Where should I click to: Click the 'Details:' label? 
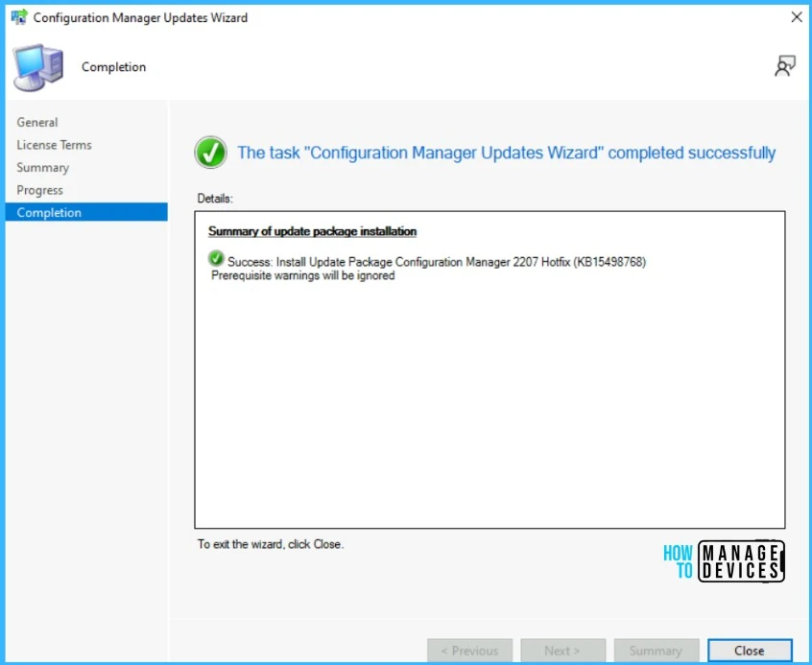click(x=215, y=199)
